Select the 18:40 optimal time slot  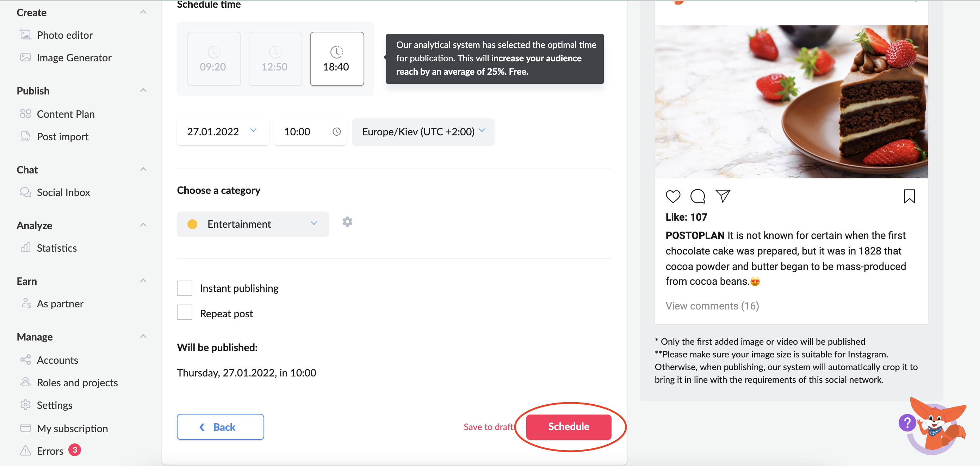[337, 59]
